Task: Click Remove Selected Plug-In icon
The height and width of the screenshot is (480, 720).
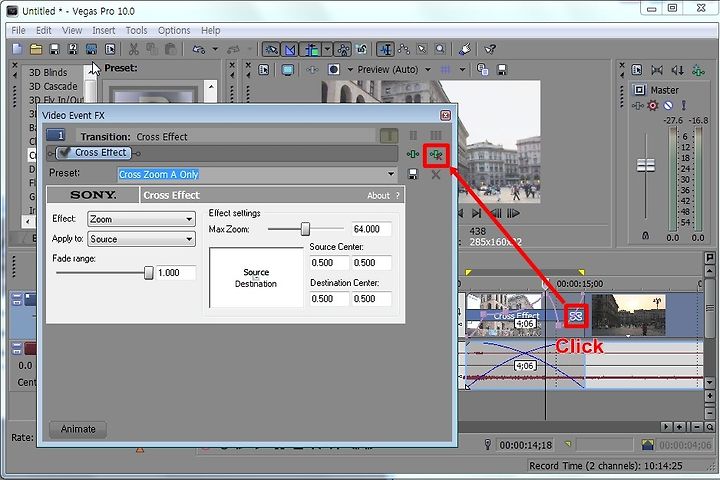Action: pos(436,155)
